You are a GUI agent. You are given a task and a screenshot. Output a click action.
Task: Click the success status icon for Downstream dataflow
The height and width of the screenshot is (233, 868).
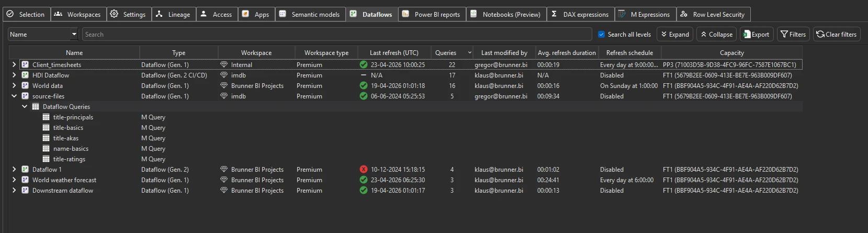364,191
